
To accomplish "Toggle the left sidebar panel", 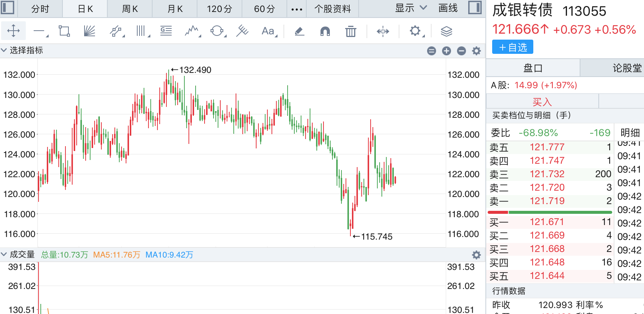I will click(7, 8).
